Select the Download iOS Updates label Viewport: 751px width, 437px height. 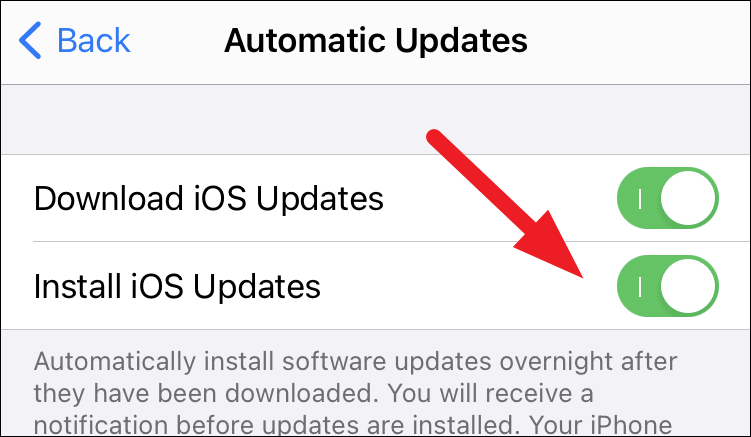(209, 198)
